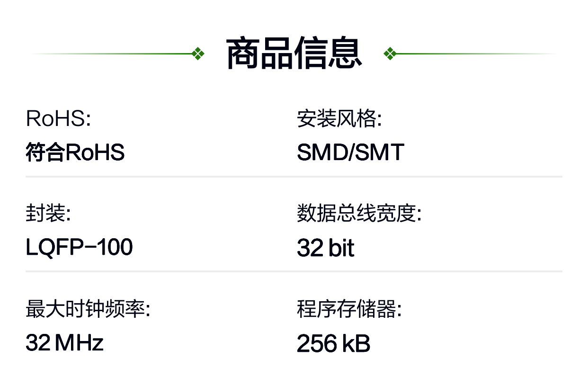Viewport: 588px width, 386px height.
Task: Click the left green diamond ornament
Action: click(x=198, y=54)
